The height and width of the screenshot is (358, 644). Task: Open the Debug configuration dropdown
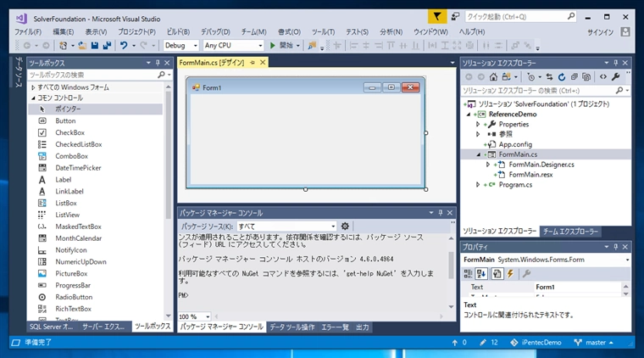point(196,46)
